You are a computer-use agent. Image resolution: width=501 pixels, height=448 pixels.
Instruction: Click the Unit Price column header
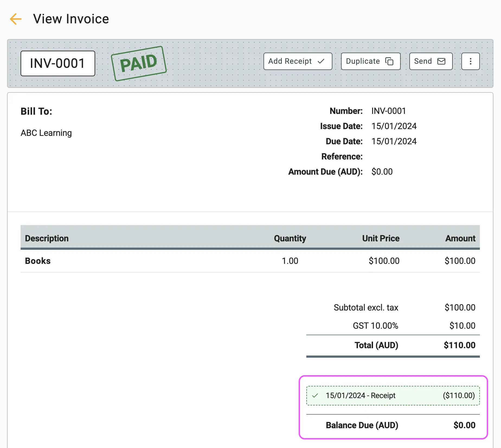coord(381,238)
